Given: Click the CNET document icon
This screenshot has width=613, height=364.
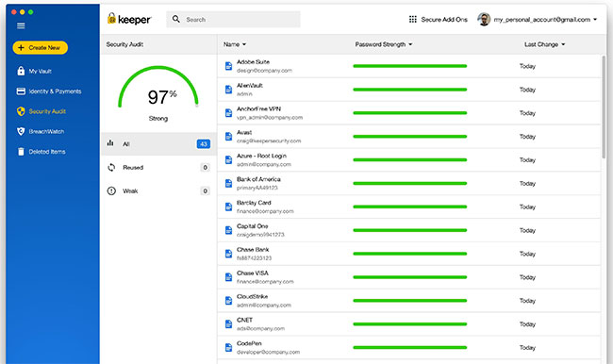Looking at the screenshot, I should point(229,324).
